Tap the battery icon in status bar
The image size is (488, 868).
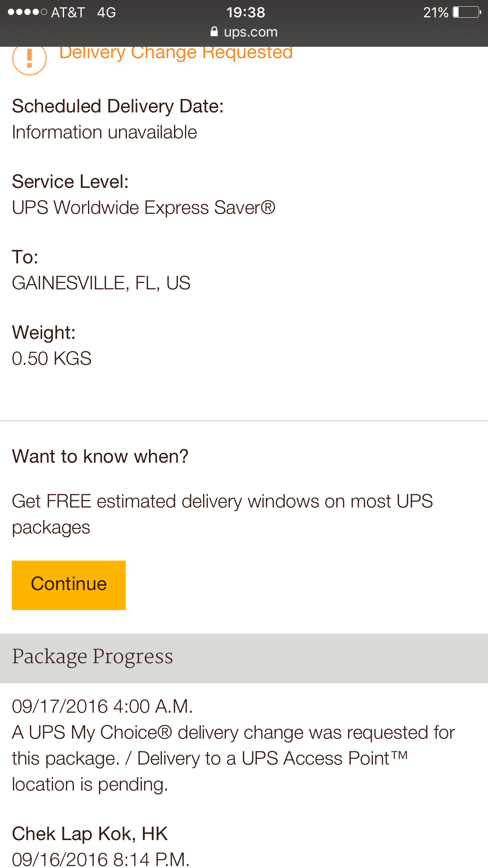point(467,12)
